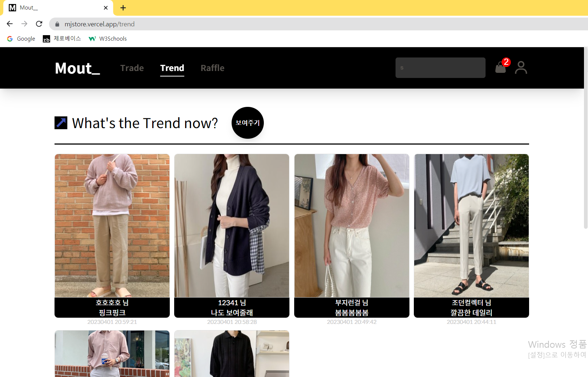Click the blue arrow icon beside the heading
The width and height of the screenshot is (588, 377).
click(61, 123)
